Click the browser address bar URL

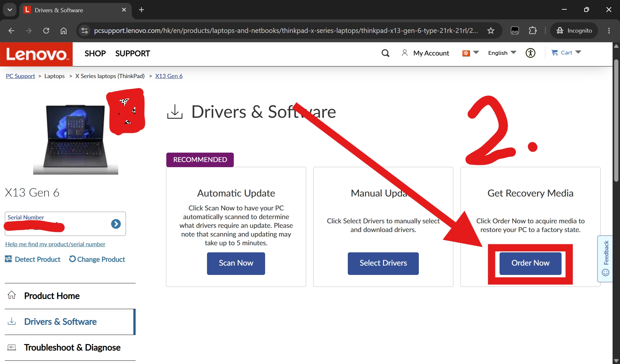(x=286, y=31)
